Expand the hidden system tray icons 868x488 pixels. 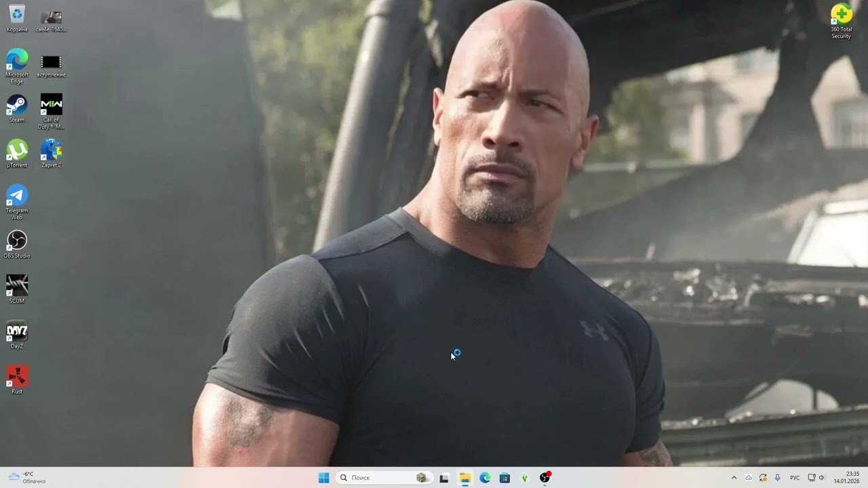coord(734,478)
